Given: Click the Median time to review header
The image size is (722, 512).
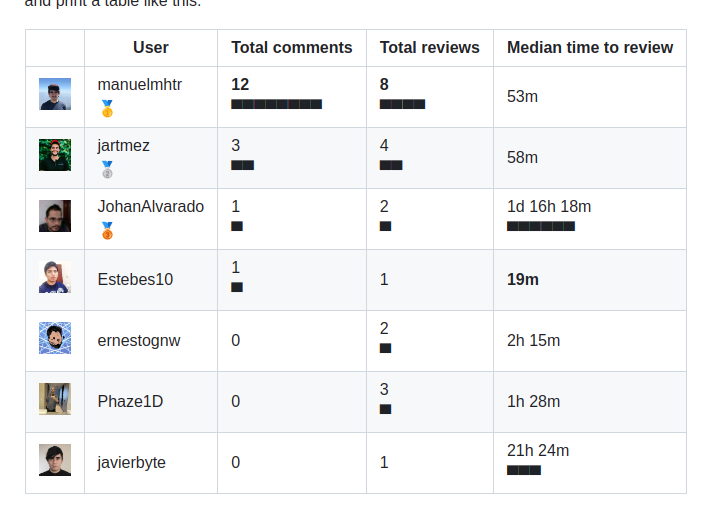Looking at the screenshot, I should tap(590, 47).
